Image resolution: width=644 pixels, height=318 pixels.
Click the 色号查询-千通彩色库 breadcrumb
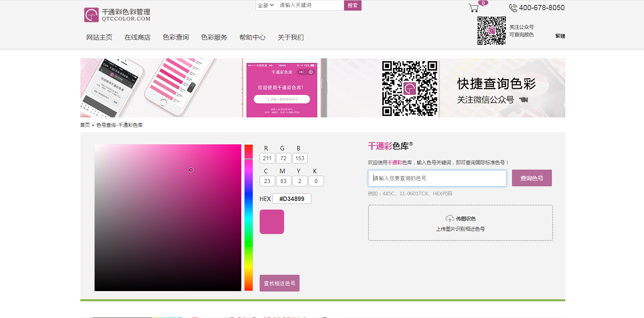pyautogui.click(x=119, y=125)
